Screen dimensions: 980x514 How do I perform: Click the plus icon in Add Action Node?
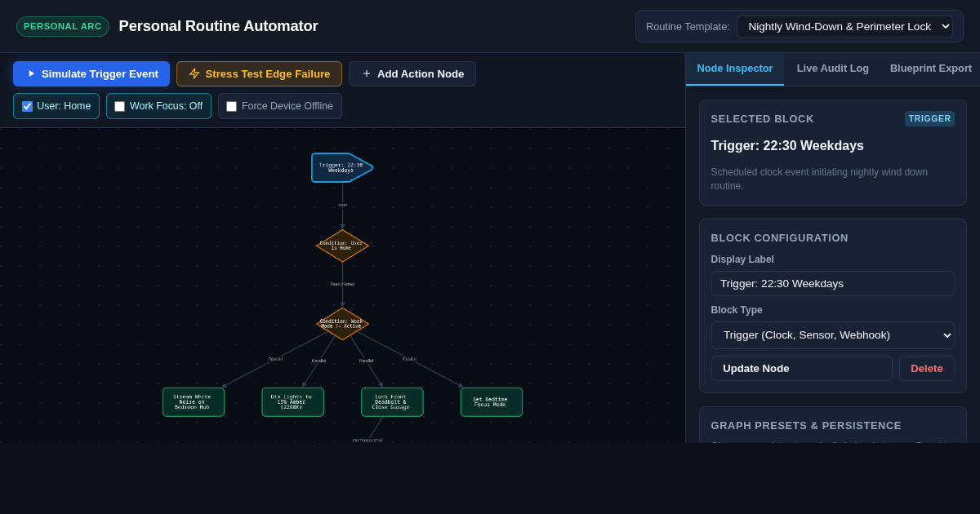click(367, 73)
